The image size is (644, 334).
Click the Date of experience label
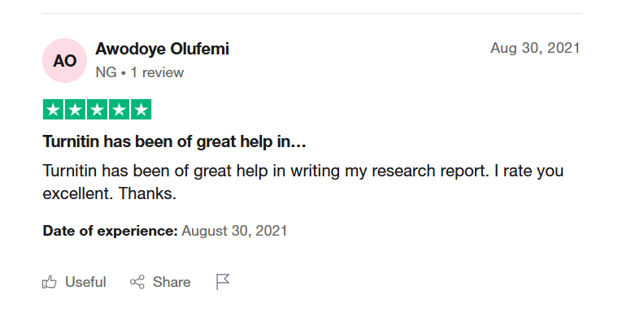click(x=110, y=231)
